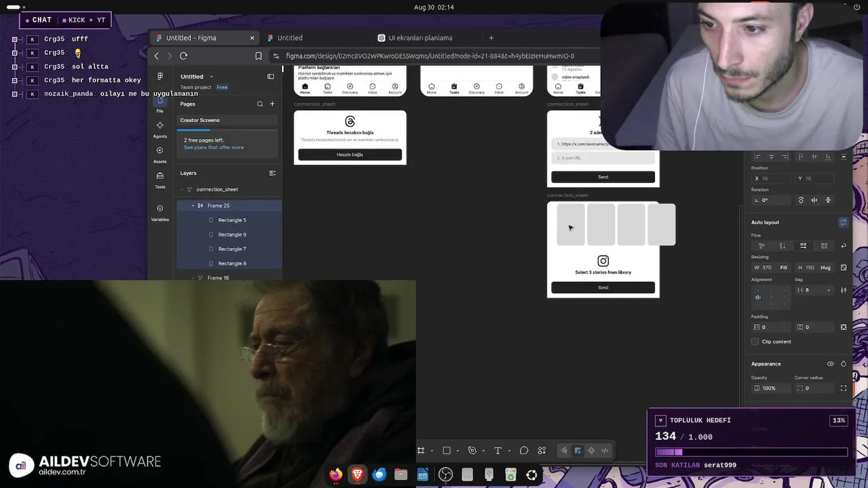Go back in browser history

(x=157, y=56)
